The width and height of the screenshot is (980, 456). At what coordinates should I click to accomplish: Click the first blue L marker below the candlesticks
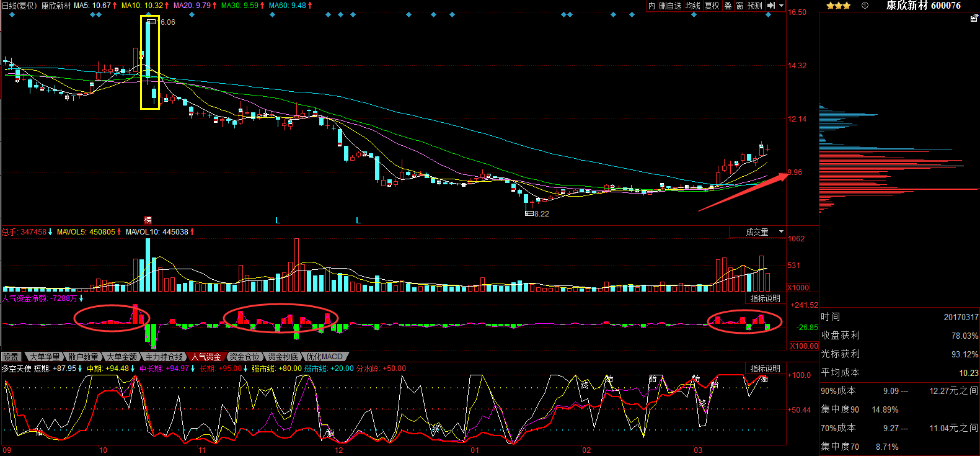coord(278,220)
